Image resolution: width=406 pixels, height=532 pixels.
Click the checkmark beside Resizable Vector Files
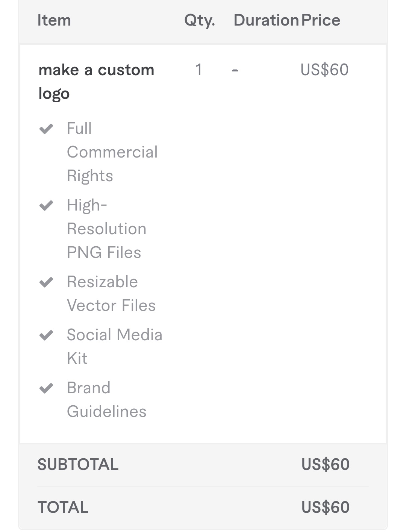tap(46, 282)
